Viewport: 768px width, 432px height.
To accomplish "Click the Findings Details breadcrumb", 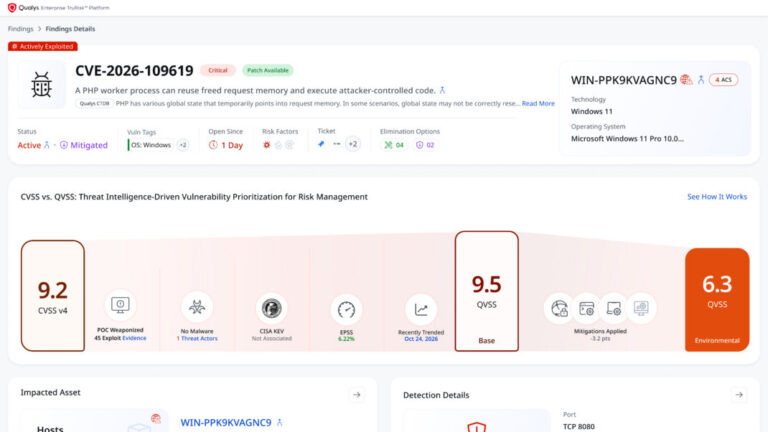I will 70,29.
